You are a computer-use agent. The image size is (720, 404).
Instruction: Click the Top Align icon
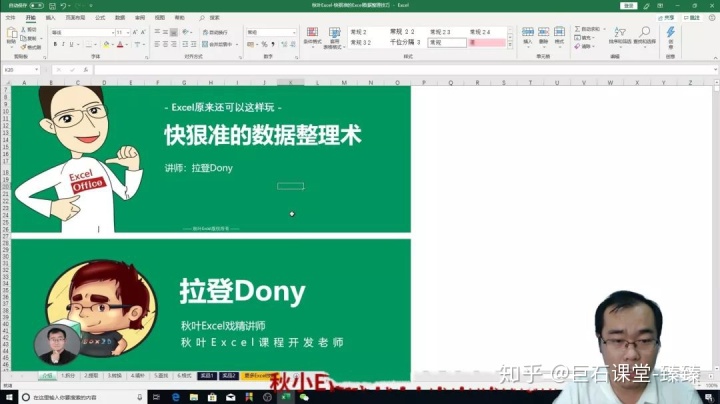coord(157,32)
